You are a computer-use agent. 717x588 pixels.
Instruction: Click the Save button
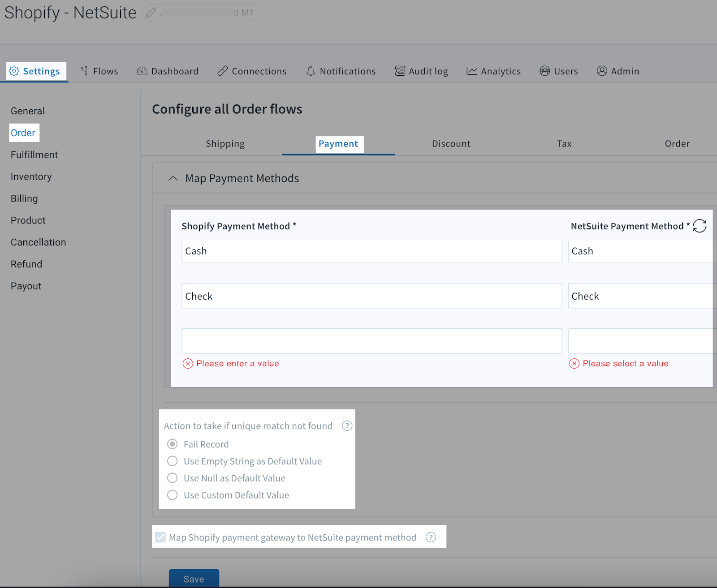click(x=194, y=579)
